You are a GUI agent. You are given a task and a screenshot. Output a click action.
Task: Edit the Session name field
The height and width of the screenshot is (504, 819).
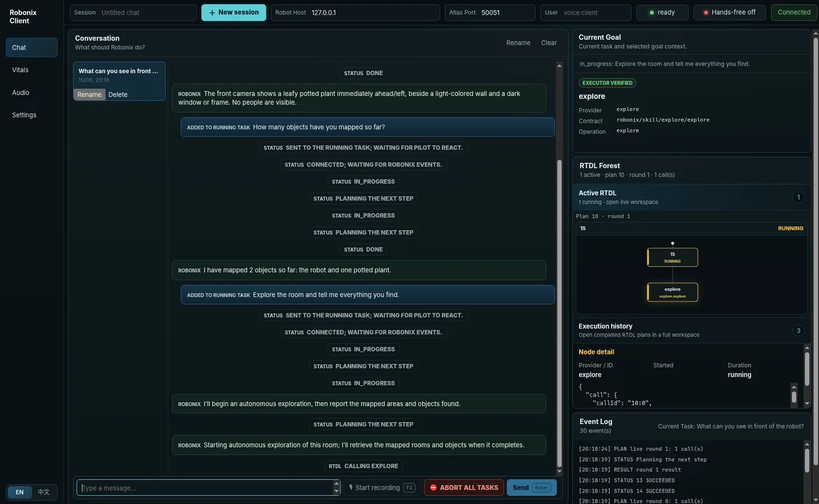(x=133, y=12)
